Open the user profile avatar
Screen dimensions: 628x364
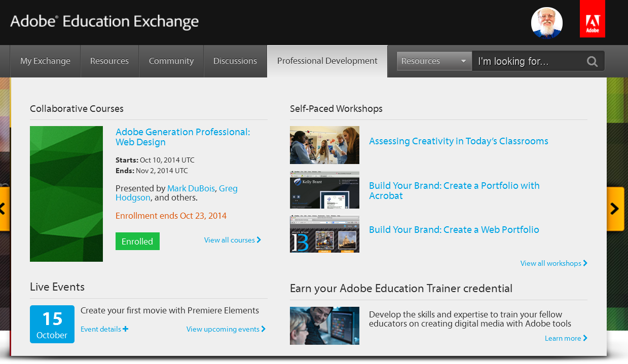pyautogui.click(x=547, y=23)
